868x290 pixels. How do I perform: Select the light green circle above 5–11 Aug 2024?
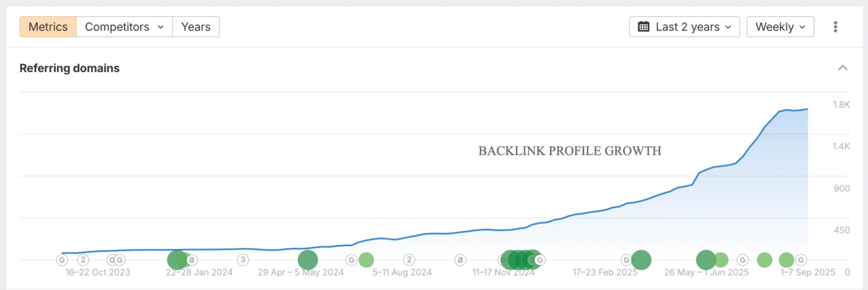pyautogui.click(x=366, y=260)
